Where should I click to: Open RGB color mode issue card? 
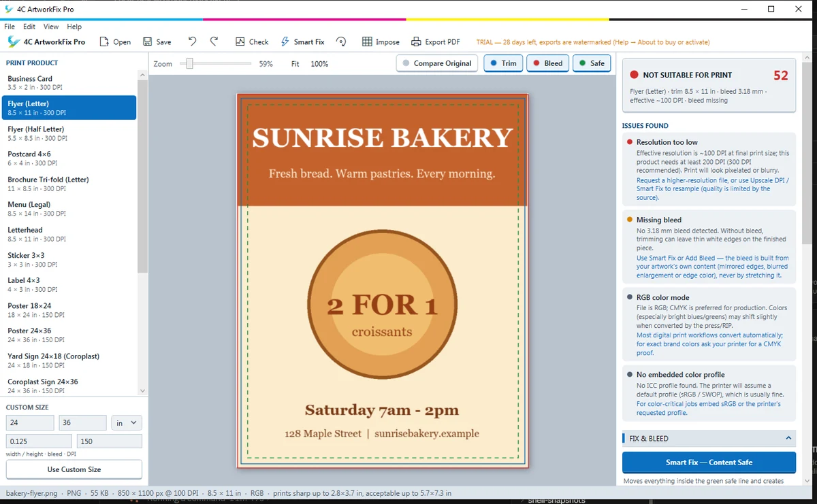(709, 324)
